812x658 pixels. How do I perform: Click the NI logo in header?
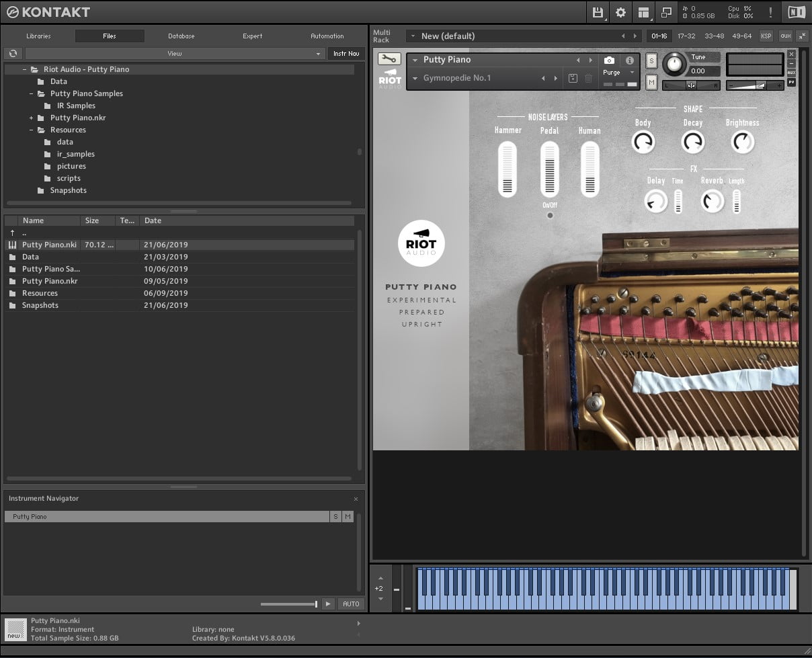(x=796, y=12)
